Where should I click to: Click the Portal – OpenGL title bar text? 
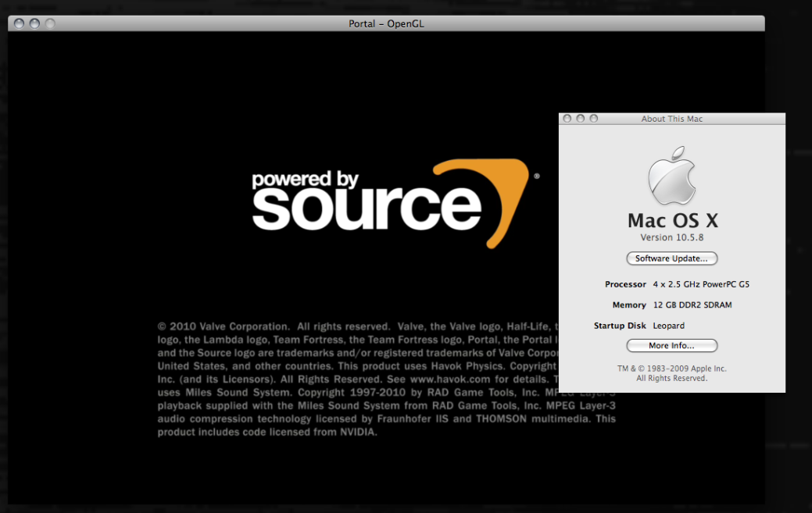tap(386, 23)
